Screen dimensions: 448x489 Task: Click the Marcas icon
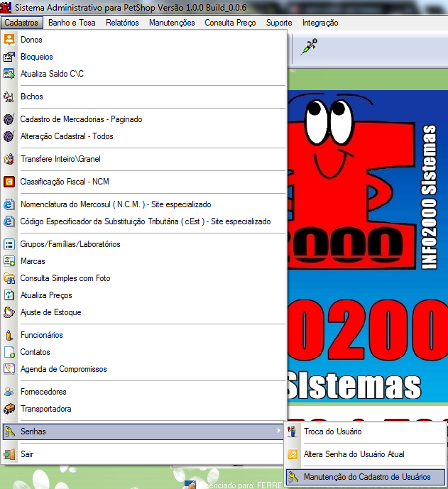click(9, 261)
